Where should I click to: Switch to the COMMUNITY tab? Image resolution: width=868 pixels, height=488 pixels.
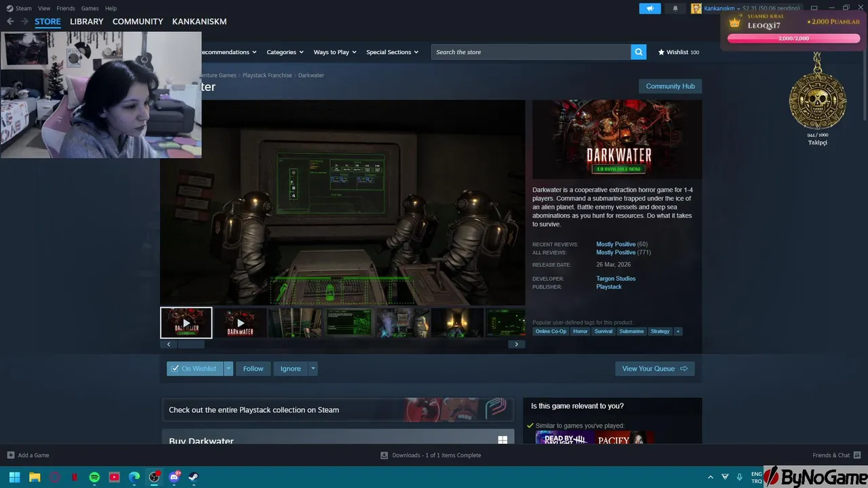click(x=138, y=22)
